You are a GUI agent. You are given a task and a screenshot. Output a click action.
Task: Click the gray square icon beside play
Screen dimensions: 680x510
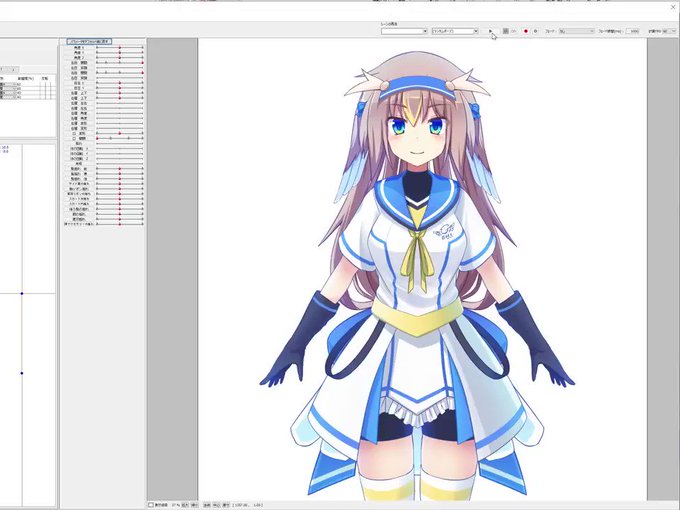pyautogui.click(x=505, y=31)
